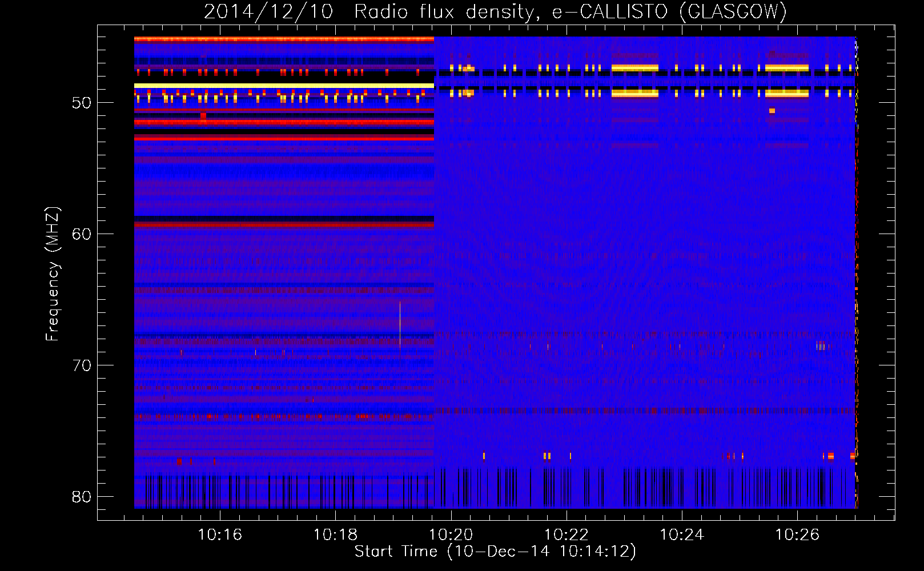The height and width of the screenshot is (571, 924).
Task: Click the long yellow burst segment near 10:23
Action: (x=634, y=68)
